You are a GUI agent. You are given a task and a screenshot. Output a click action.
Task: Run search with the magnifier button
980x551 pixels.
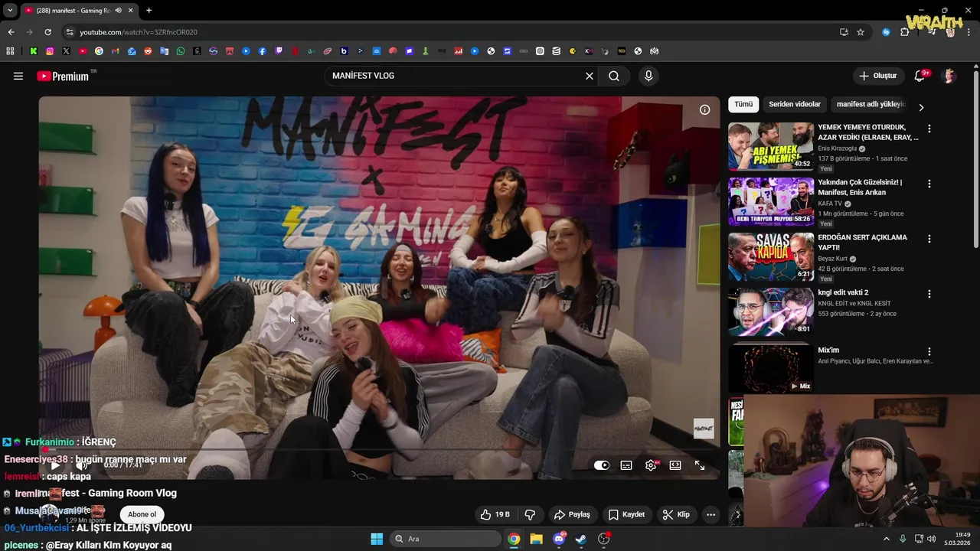pos(614,76)
